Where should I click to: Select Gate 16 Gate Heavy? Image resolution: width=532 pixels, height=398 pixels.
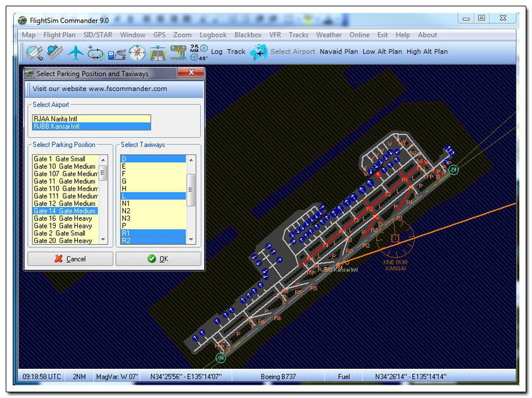[x=65, y=218]
